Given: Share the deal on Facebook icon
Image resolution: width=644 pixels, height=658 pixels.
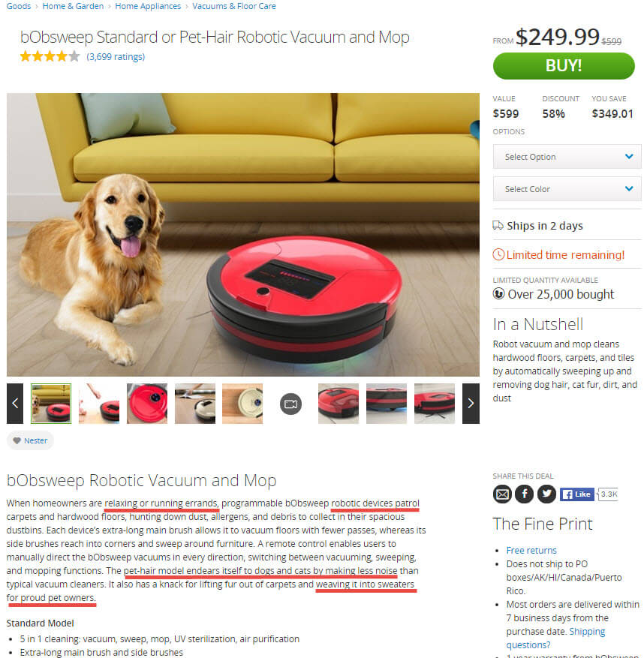Looking at the screenshot, I should (x=525, y=494).
